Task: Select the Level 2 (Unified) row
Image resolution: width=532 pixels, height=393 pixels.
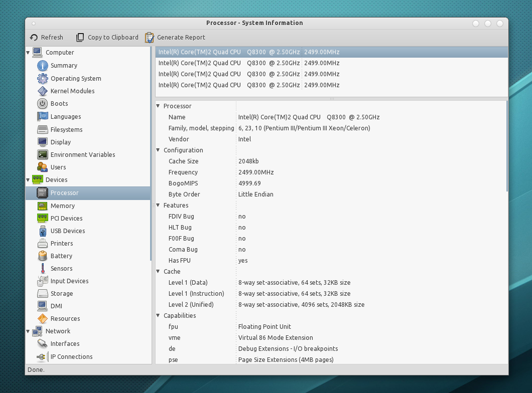Action: (x=331, y=305)
